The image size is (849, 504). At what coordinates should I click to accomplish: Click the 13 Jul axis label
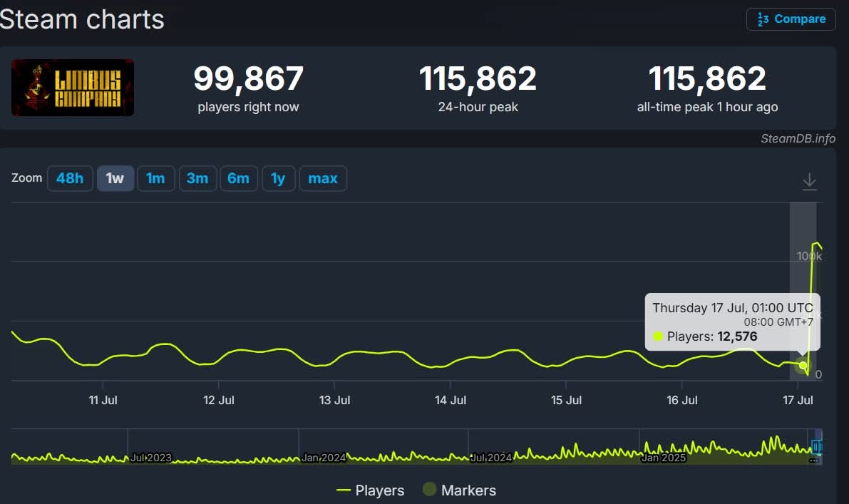[x=334, y=400]
